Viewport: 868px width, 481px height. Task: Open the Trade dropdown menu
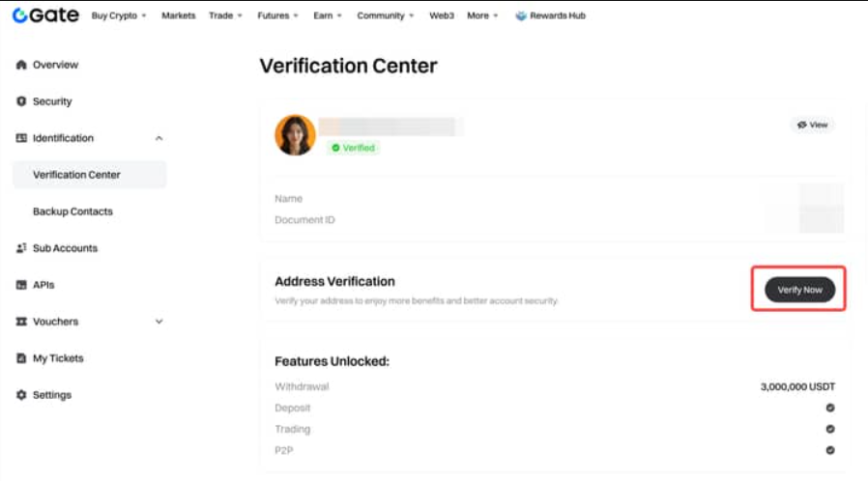tap(225, 15)
